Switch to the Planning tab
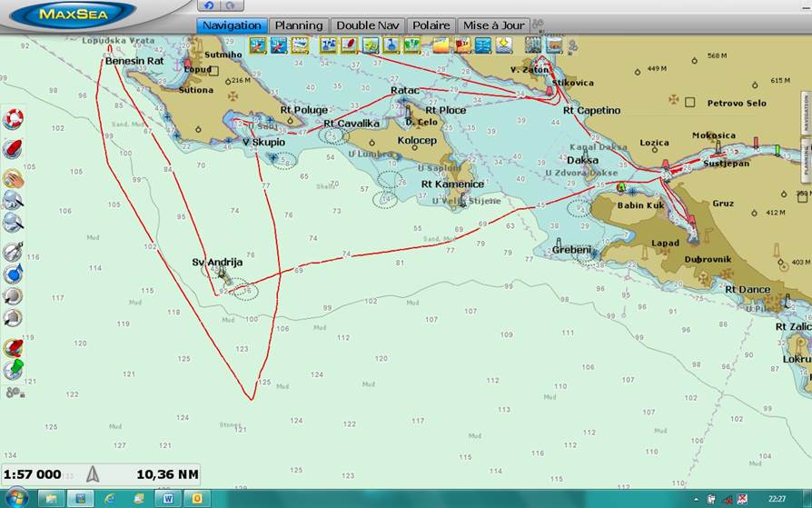This screenshot has height=508, width=812. point(299,25)
